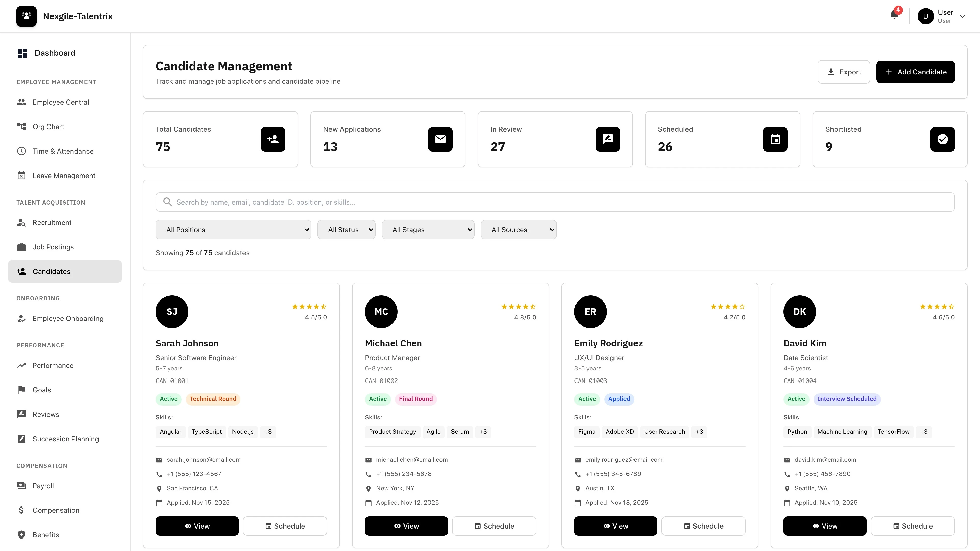Click the Total Candidates person-add icon
The height and width of the screenshot is (551, 980).
[273, 139]
